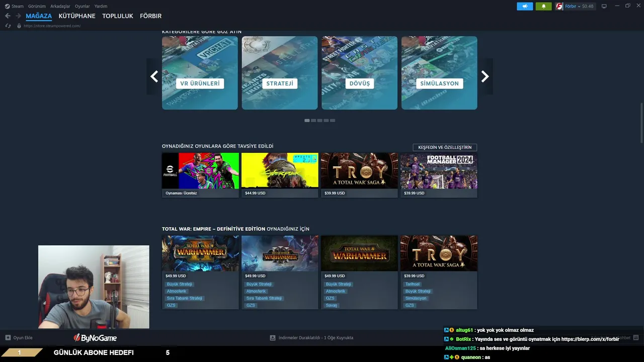The height and width of the screenshot is (362, 644).
Task: Select the last carousel page dot
Action: click(333, 121)
